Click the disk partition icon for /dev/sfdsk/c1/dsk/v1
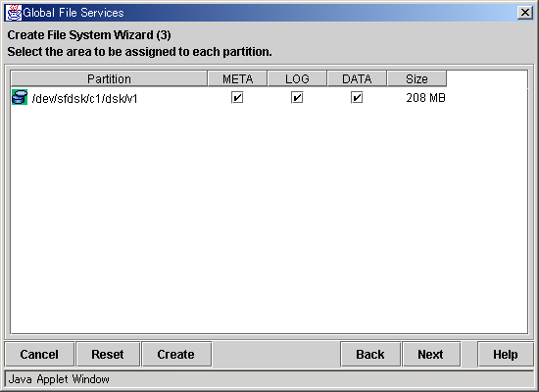Screen dimensions: 539x392 click(20, 97)
